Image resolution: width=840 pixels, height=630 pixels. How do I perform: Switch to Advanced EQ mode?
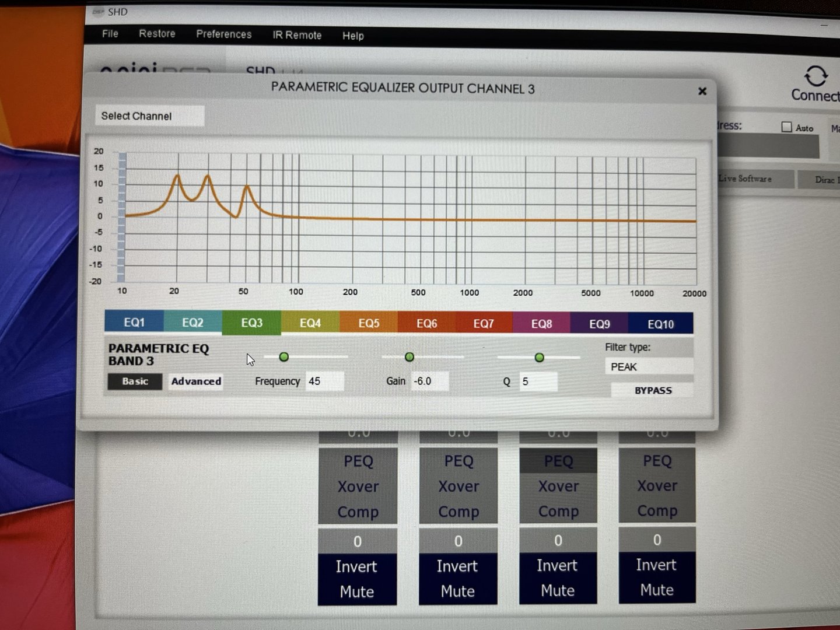(x=196, y=381)
